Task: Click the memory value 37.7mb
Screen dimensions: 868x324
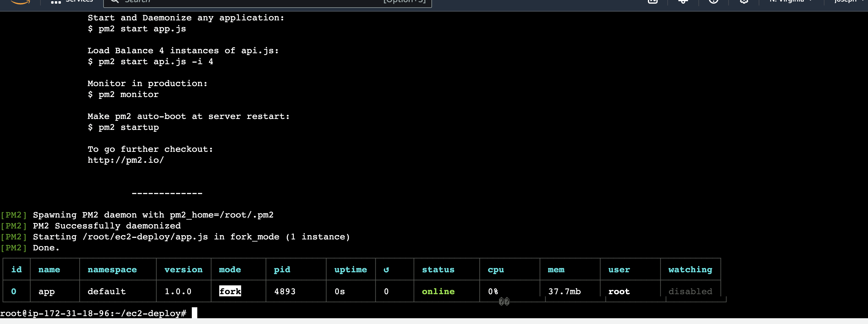Action: pos(564,291)
